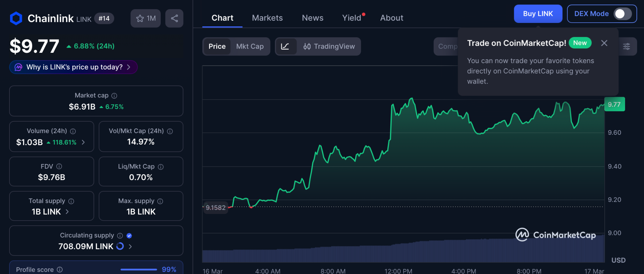Switch to the News tab
The height and width of the screenshot is (274, 644).
[x=312, y=18]
